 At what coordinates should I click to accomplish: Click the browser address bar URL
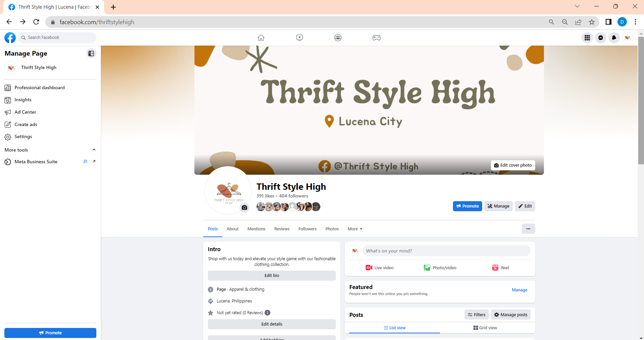coord(97,22)
